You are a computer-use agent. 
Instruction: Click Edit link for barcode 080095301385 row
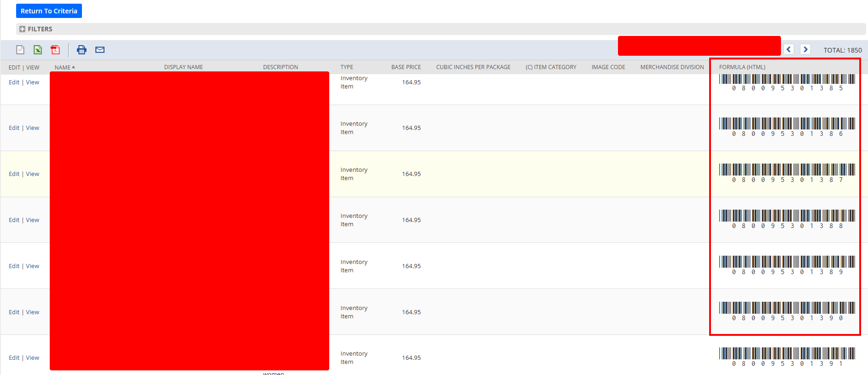14,82
